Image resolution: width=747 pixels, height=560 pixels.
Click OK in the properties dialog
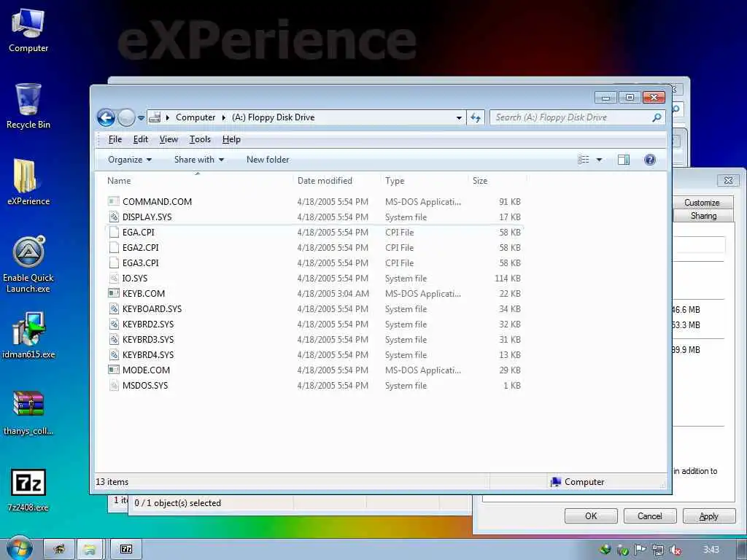click(591, 516)
